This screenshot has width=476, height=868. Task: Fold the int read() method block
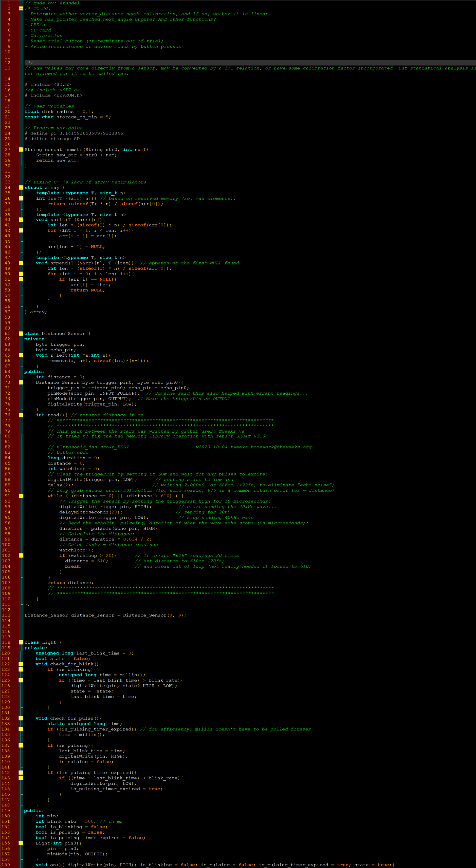(x=21, y=415)
